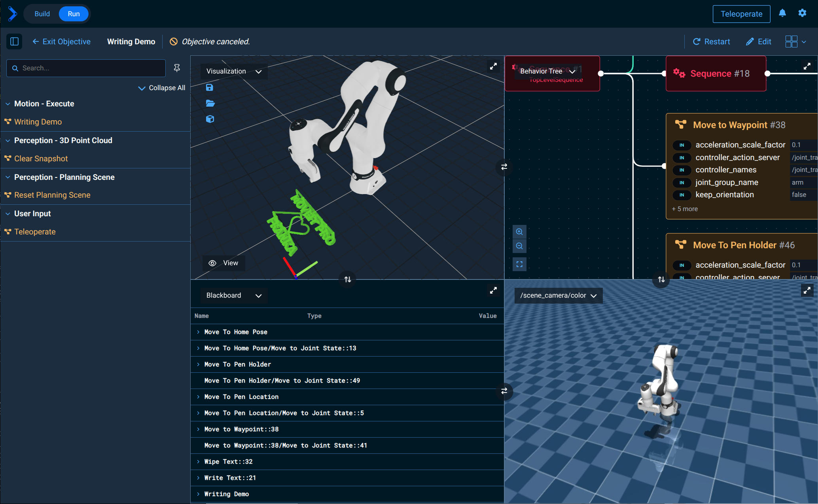Select the acceleration_scale_factor port in Waypoint #38
The height and width of the screenshot is (504, 818).
tap(740, 145)
